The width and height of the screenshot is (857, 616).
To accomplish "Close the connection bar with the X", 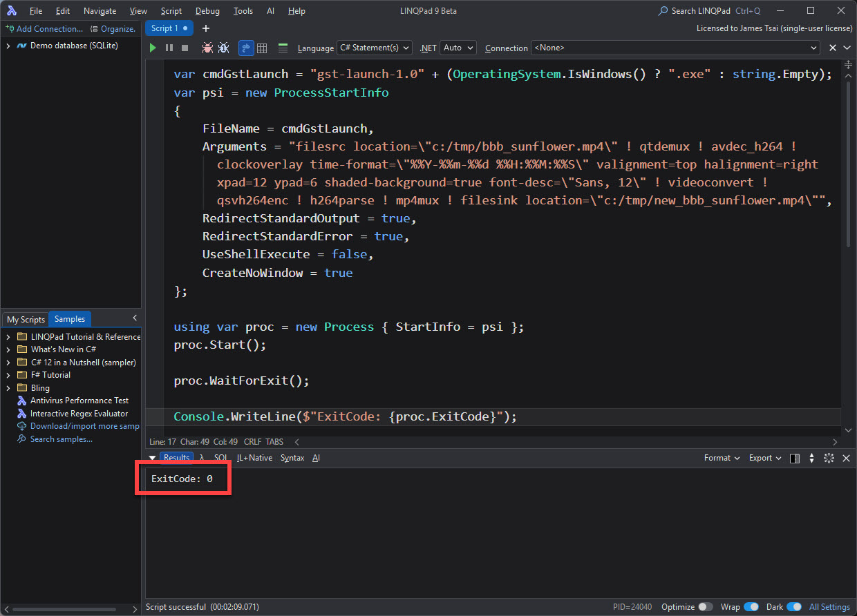I will [831, 48].
